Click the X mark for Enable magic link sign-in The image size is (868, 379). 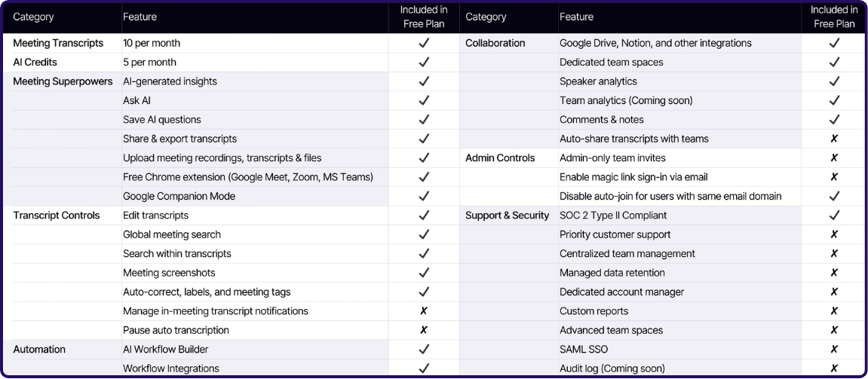[x=834, y=177]
